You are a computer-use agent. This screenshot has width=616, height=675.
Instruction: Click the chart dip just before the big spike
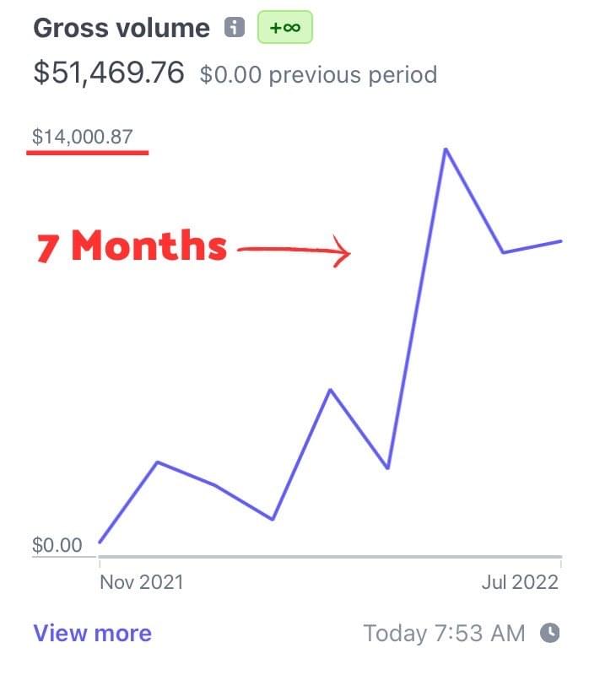(x=387, y=467)
